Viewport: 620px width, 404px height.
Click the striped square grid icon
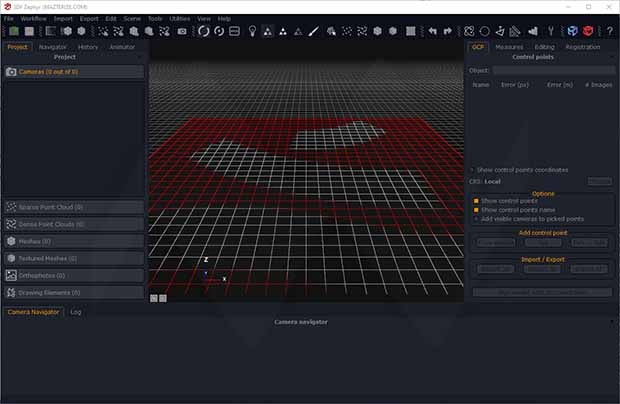click(x=411, y=31)
